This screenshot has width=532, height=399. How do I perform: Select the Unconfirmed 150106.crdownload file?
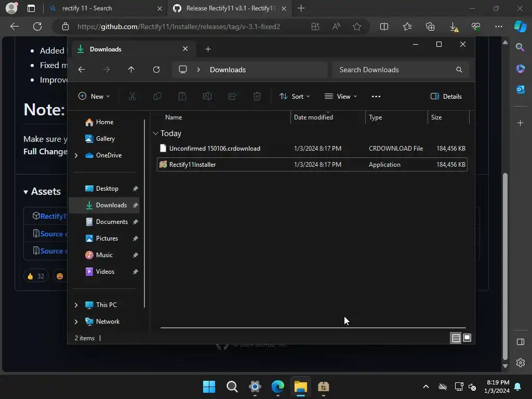click(312, 149)
